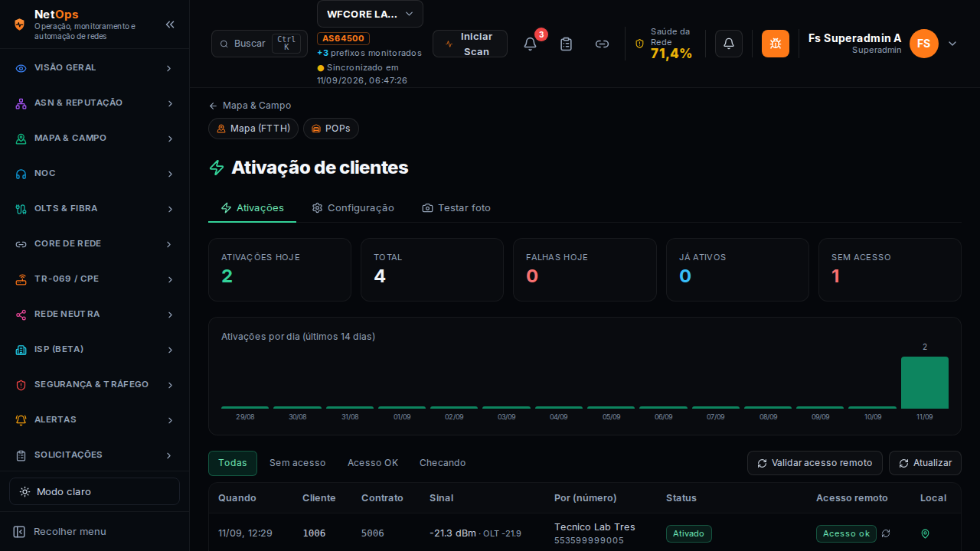Click Atualizar button

click(925, 463)
